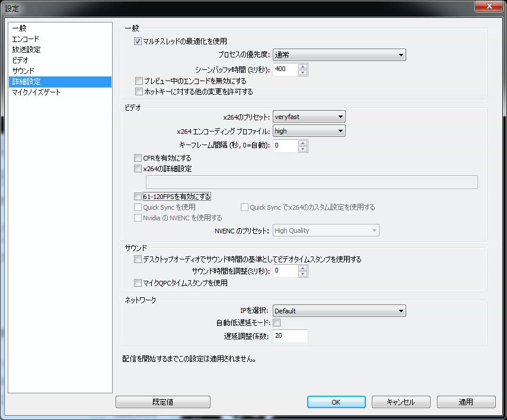
Task: Open the ビデオ settings category
Action: (60, 60)
